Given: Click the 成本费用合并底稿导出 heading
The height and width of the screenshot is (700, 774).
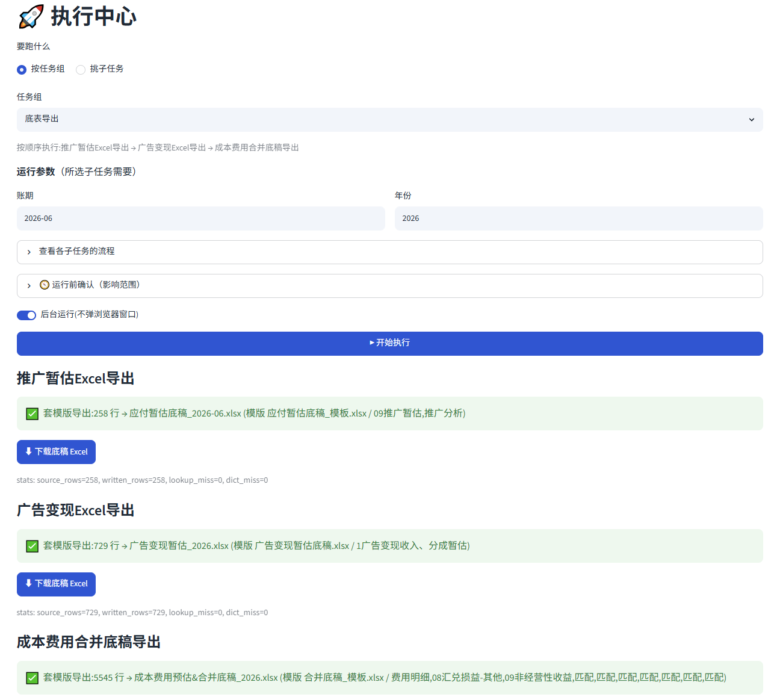Looking at the screenshot, I should click(x=89, y=642).
